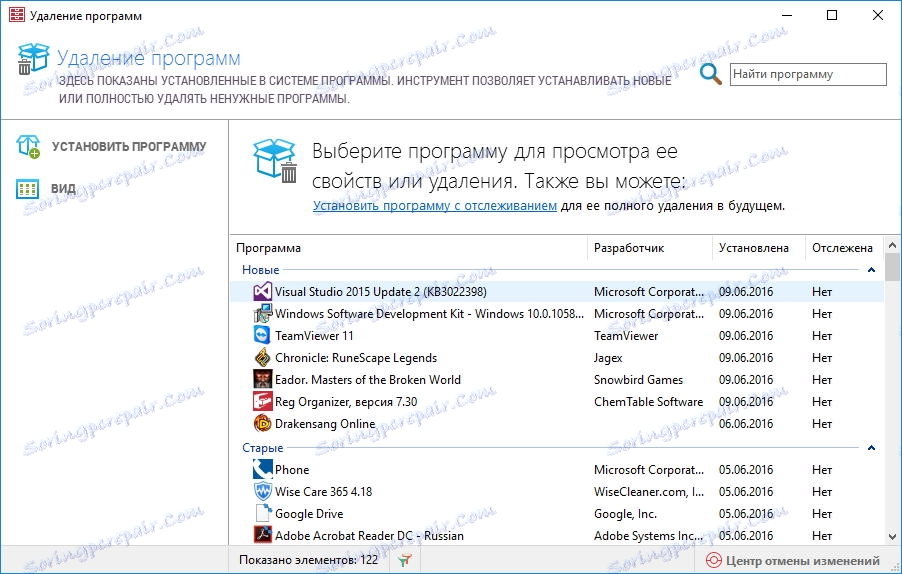The height and width of the screenshot is (574, 902).
Task: Select 'Reg Organizer, версия 7.30' entry
Action: (x=346, y=401)
